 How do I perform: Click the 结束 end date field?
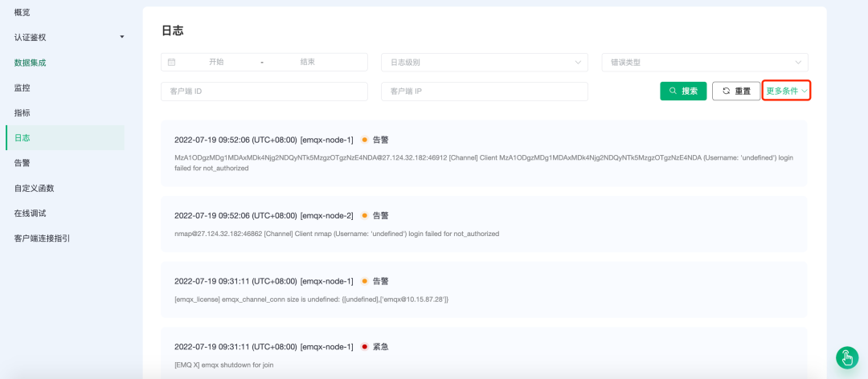pos(308,62)
